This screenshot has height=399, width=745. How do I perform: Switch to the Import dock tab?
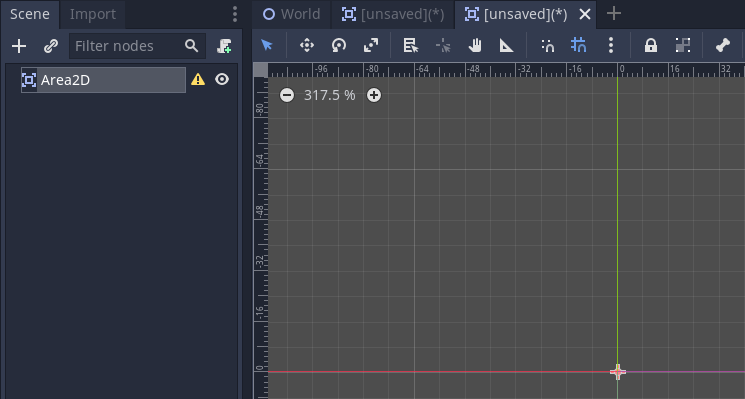[x=93, y=14]
